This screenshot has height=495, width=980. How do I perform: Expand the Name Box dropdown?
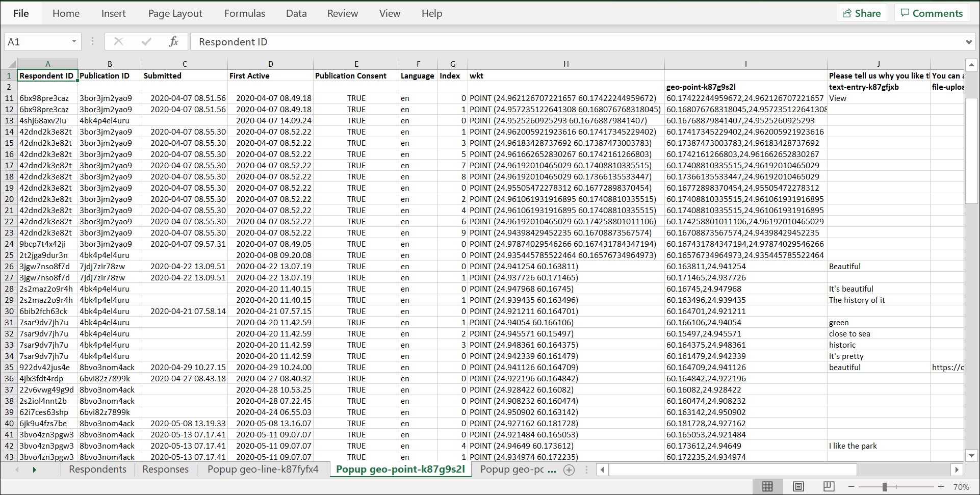tap(74, 42)
